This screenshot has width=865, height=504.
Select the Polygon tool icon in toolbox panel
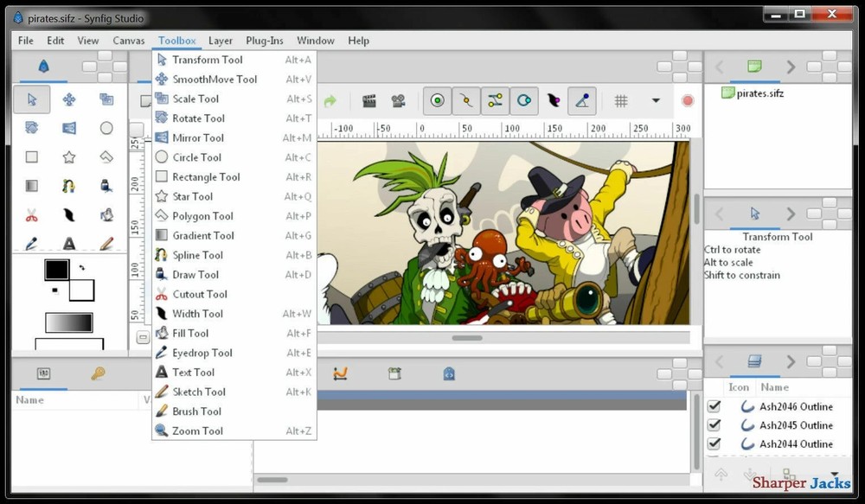click(106, 157)
